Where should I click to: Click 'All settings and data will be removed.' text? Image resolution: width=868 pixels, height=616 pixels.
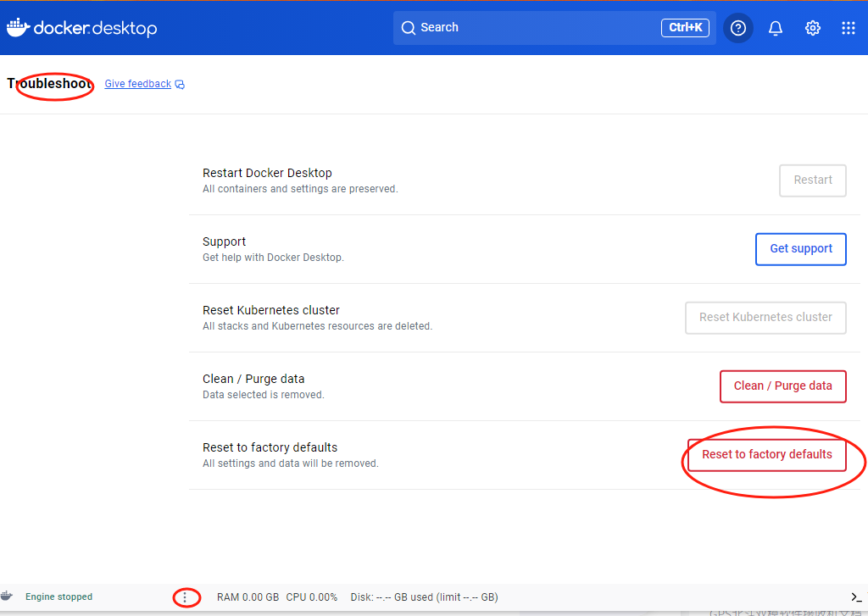click(291, 463)
